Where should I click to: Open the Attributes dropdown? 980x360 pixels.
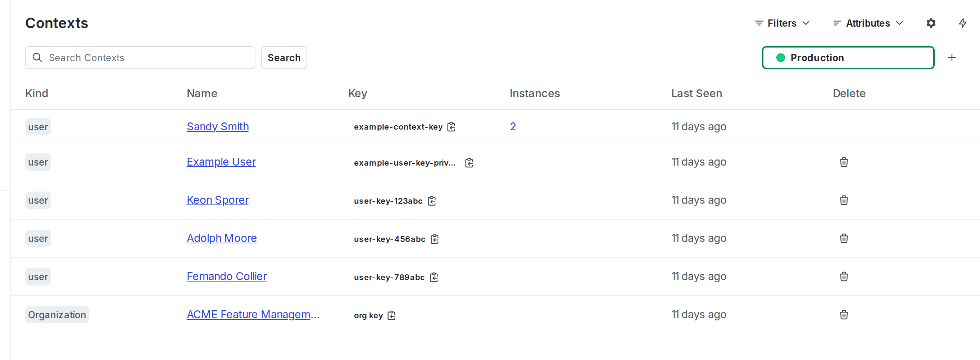[x=868, y=23]
